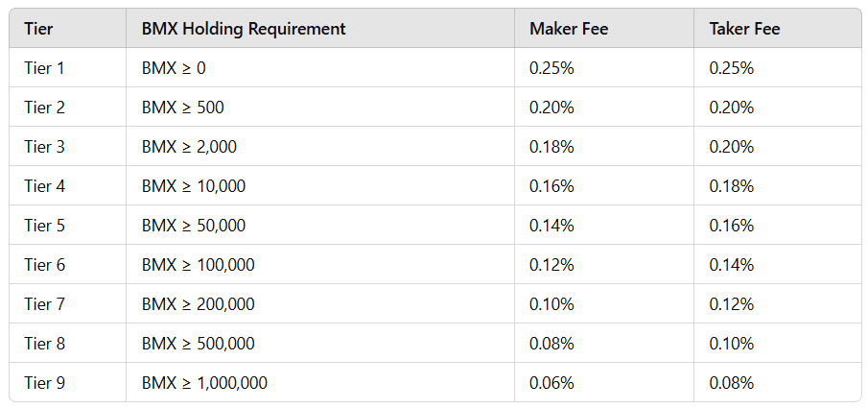Click Tier 6 taker fee 0.14%

(732, 265)
